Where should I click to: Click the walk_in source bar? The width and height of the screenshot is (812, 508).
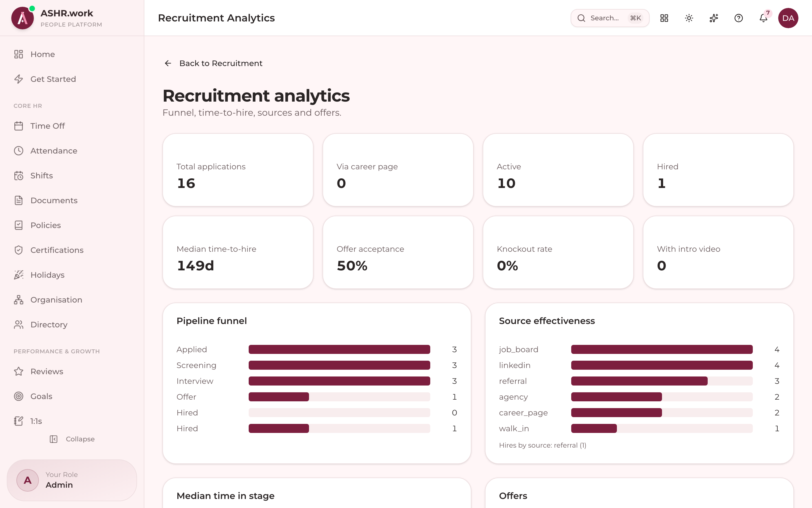pos(662,428)
